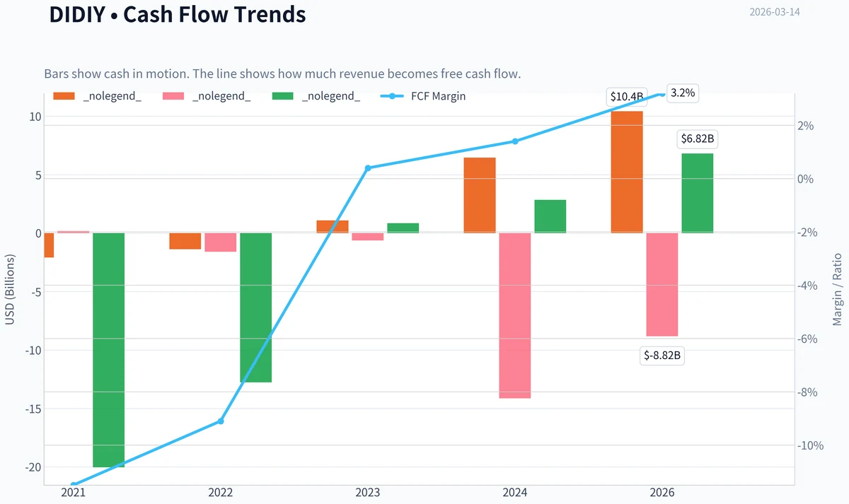Click the $6.82B annotation label

(x=698, y=139)
